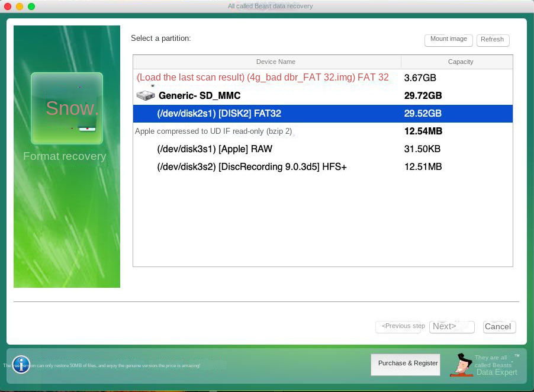Click Next> to proceed

click(452, 326)
